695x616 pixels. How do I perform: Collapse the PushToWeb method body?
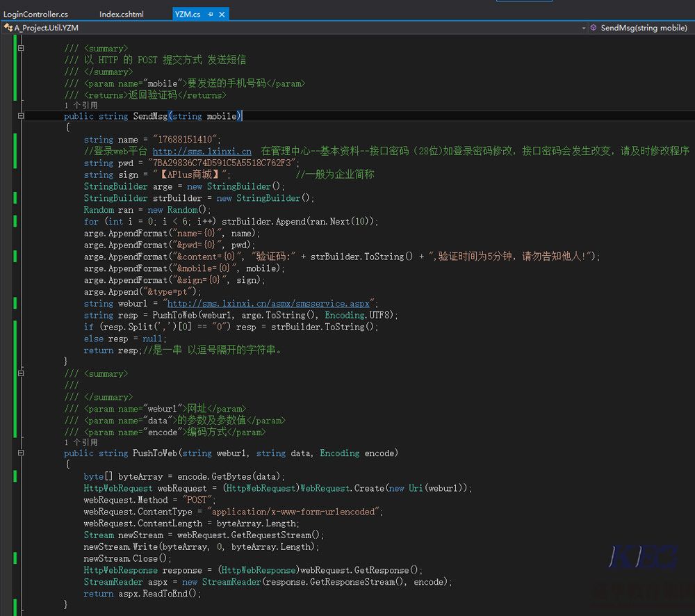(21, 453)
